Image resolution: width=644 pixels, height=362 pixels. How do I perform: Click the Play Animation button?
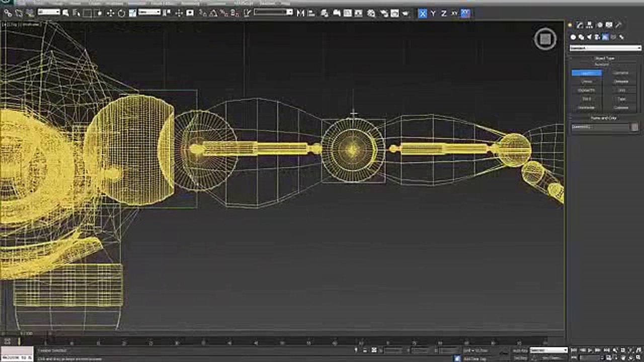(590, 350)
